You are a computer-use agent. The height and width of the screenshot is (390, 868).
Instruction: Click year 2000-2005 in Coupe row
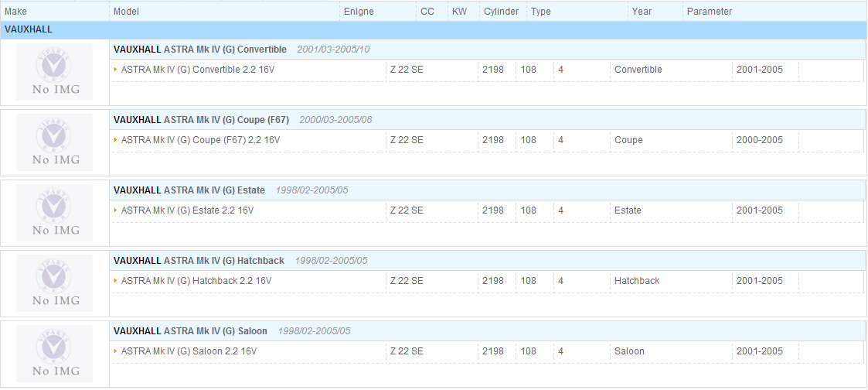click(760, 140)
